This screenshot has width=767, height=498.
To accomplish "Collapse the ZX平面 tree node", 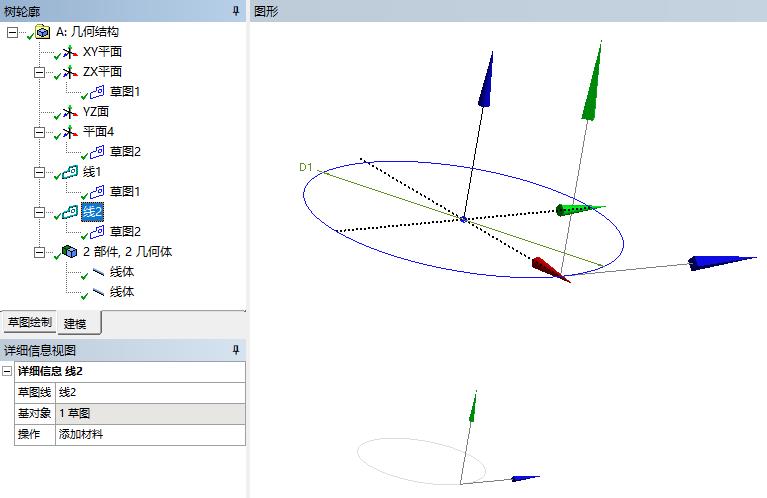I will coord(39,72).
